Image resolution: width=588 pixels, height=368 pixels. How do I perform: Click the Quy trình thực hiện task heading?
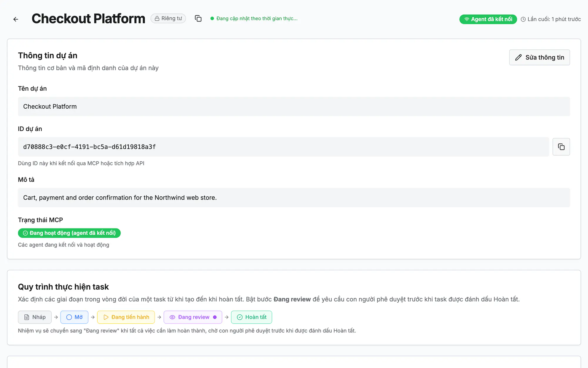[63, 287]
